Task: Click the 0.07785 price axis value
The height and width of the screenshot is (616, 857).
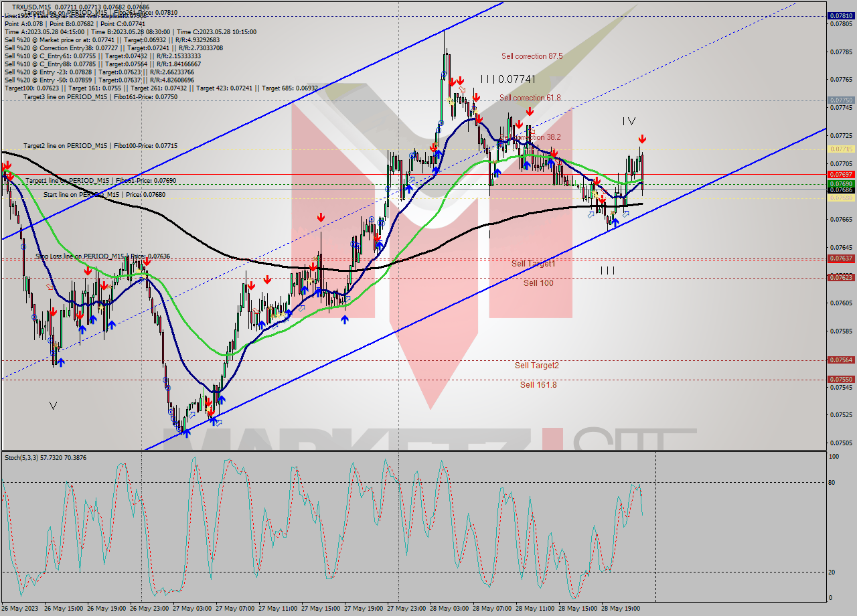Action: (x=842, y=52)
